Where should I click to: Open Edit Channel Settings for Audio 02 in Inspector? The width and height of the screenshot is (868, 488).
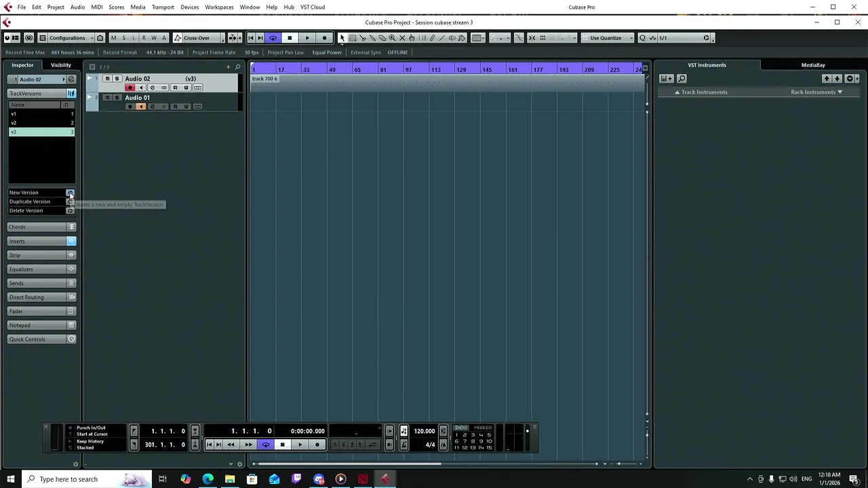pos(71,79)
